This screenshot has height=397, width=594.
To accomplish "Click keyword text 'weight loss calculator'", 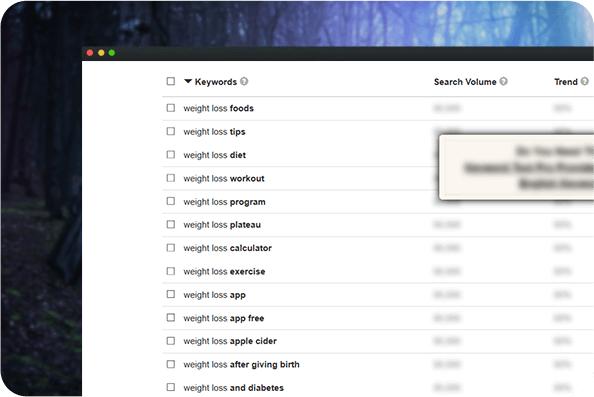I will [x=228, y=248].
